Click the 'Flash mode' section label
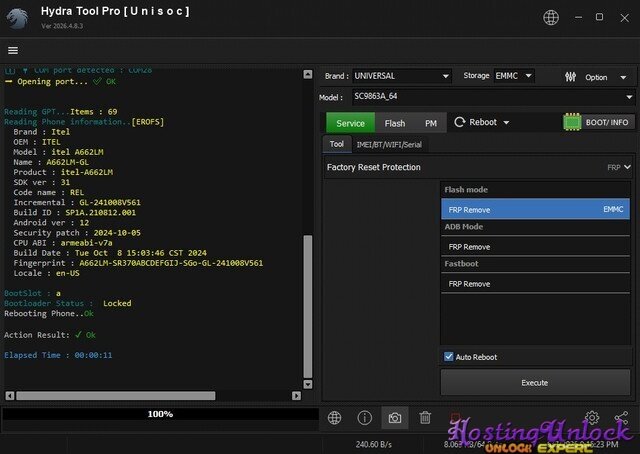Screen dimensions: 640x454 [x=466, y=189]
